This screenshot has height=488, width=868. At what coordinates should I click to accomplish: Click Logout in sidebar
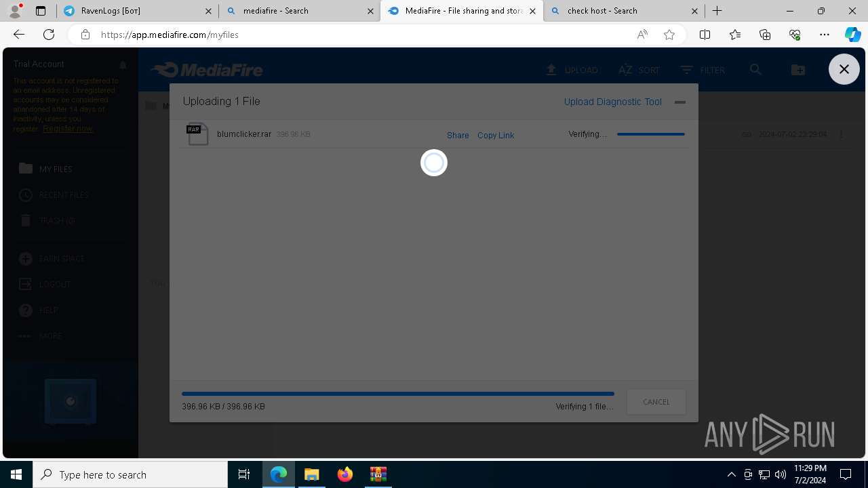pos(45,284)
